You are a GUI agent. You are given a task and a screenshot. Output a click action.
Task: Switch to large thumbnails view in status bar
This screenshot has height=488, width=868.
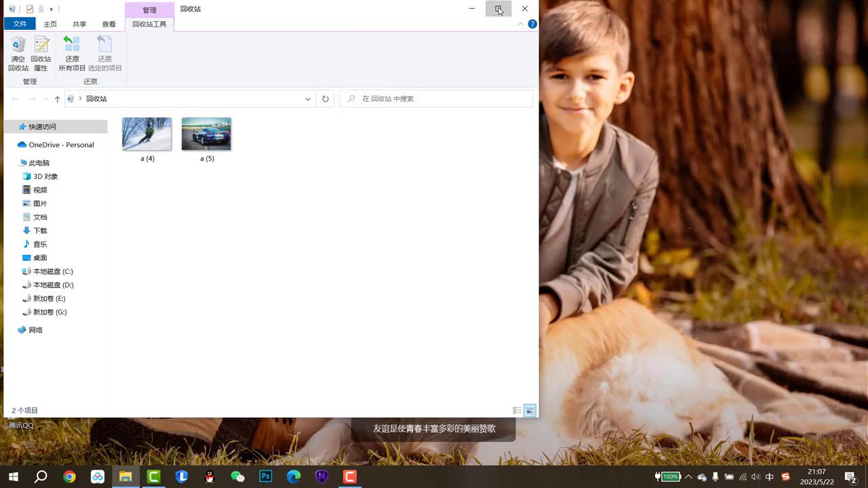pyautogui.click(x=530, y=411)
